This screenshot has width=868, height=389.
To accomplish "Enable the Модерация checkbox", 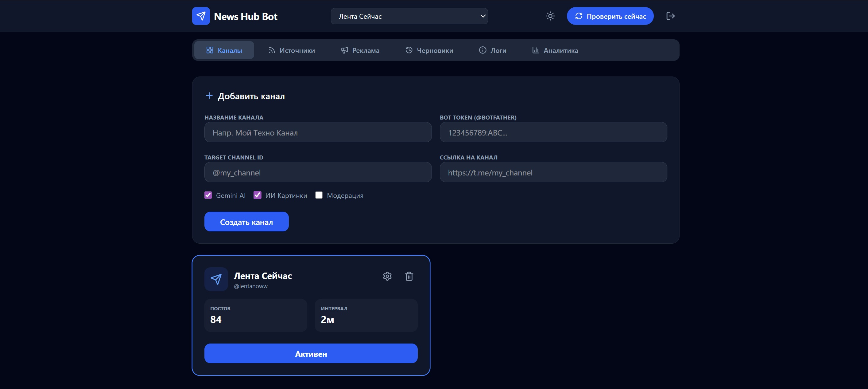I will click(319, 195).
